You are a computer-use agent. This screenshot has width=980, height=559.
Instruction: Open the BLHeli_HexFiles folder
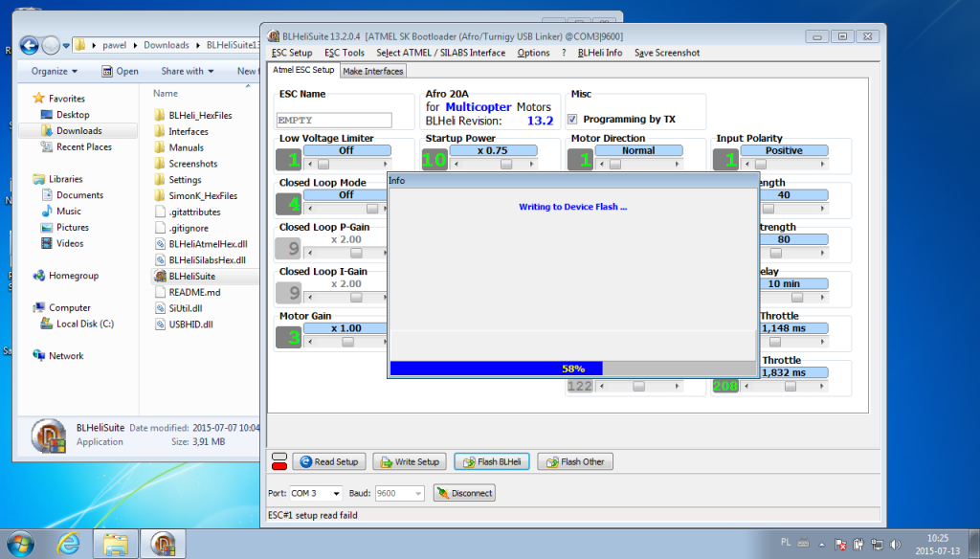tap(199, 115)
